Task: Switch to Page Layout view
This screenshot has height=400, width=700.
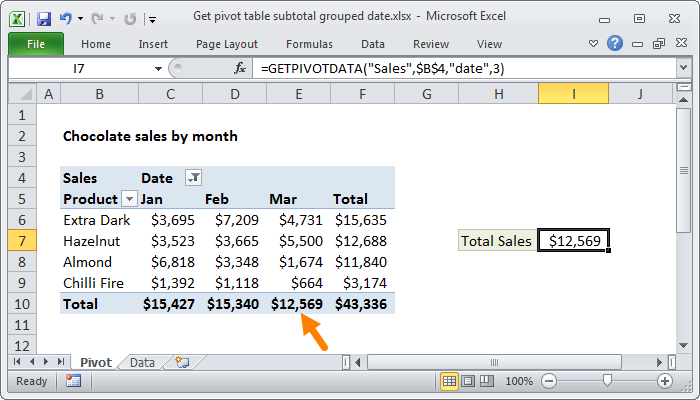Action: pos(468,381)
